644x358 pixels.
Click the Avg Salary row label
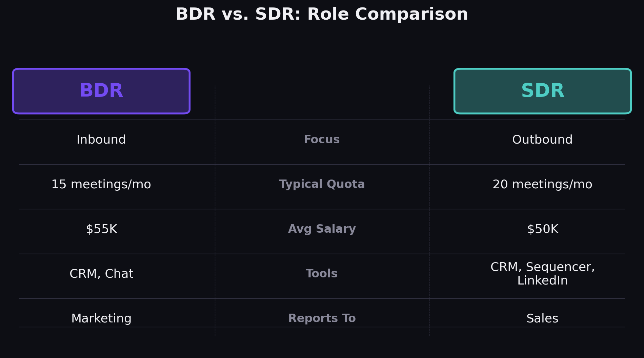pyautogui.click(x=322, y=229)
